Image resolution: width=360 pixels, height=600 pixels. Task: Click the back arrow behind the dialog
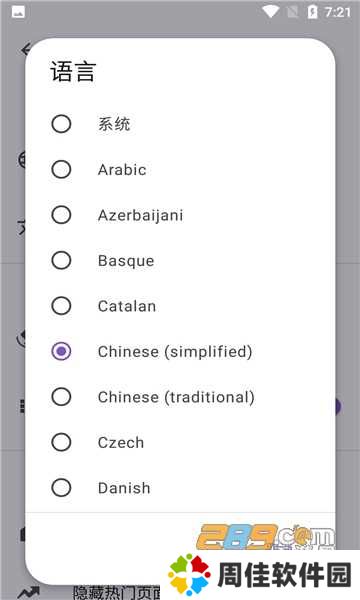(x=26, y=49)
